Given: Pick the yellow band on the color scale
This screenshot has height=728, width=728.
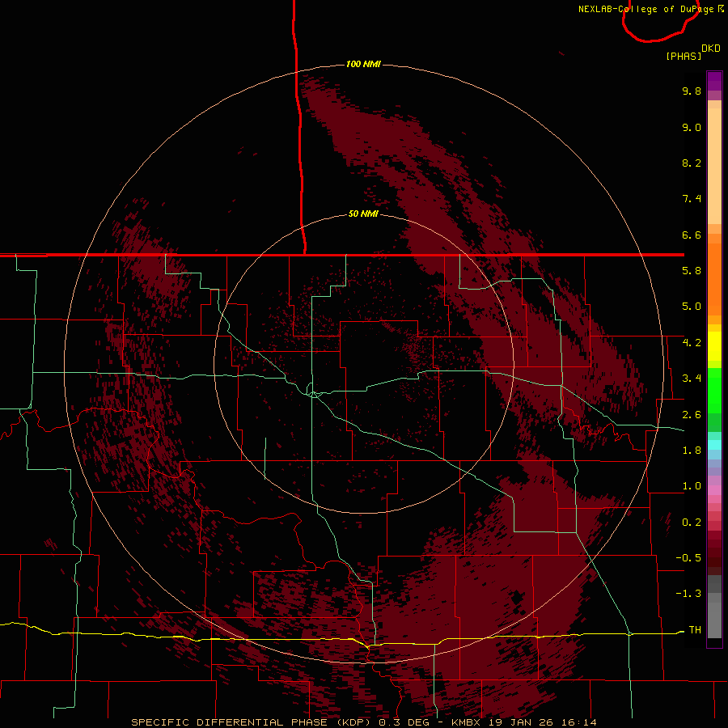Looking at the screenshot, I should (714, 346).
